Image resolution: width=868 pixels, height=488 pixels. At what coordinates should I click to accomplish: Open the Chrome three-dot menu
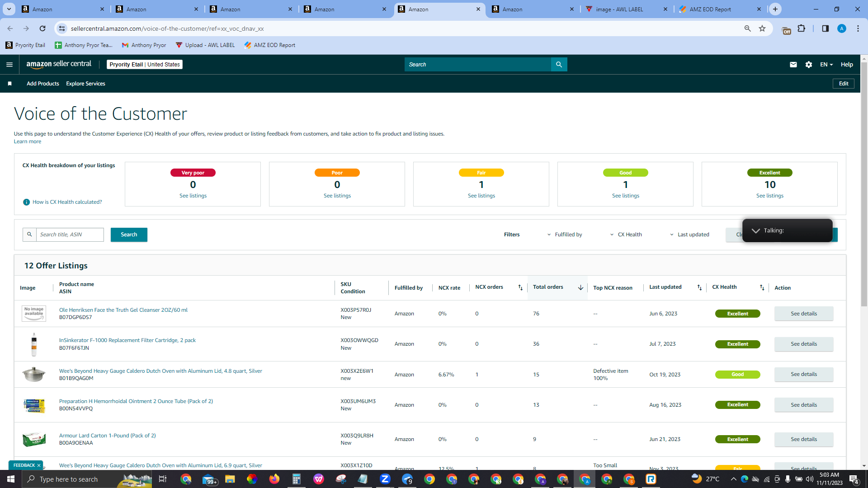tap(858, 28)
